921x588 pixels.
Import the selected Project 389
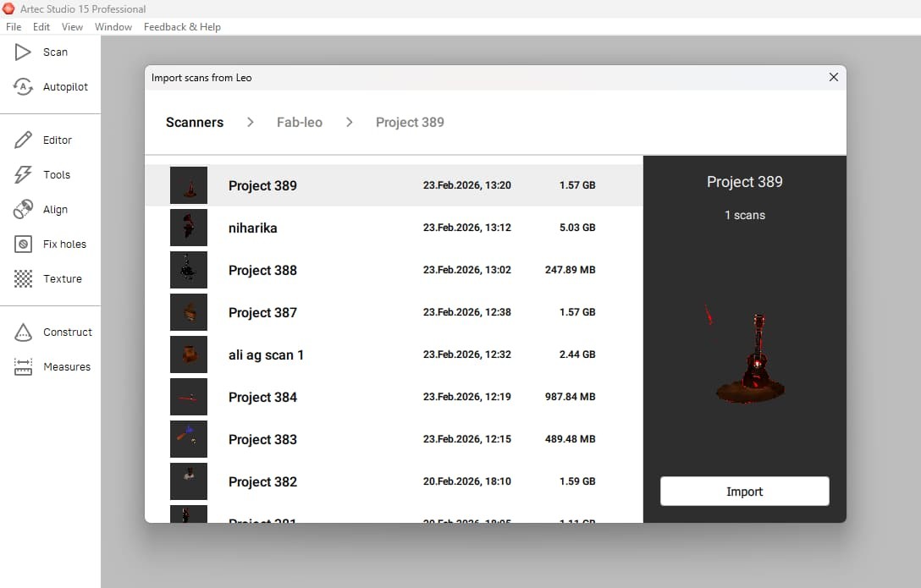pyautogui.click(x=744, y=492)
